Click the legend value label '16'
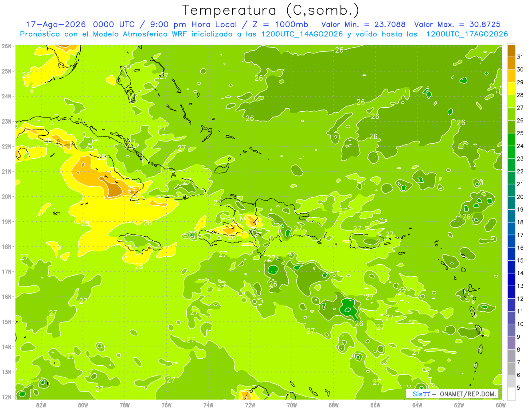Viewport: 532px width, 411px height. click(520, 247)
